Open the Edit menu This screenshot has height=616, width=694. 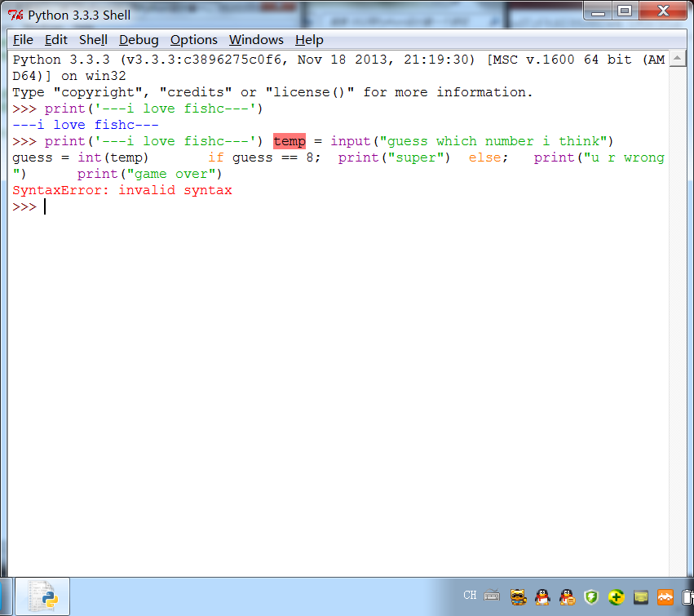[x=56, y=40]
